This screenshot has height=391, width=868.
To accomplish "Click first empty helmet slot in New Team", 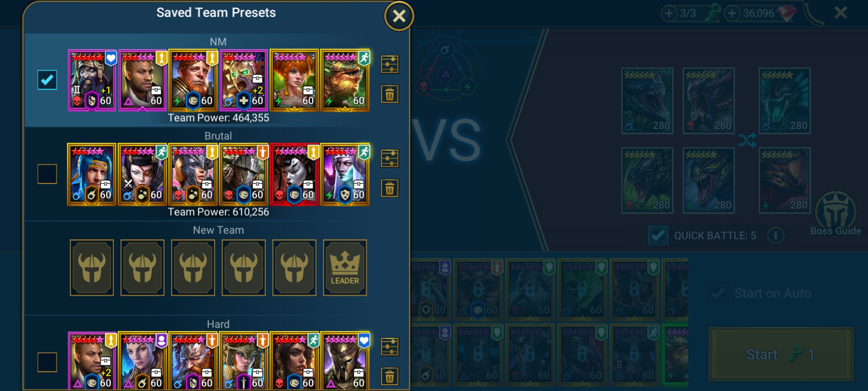I will (92, 268).
